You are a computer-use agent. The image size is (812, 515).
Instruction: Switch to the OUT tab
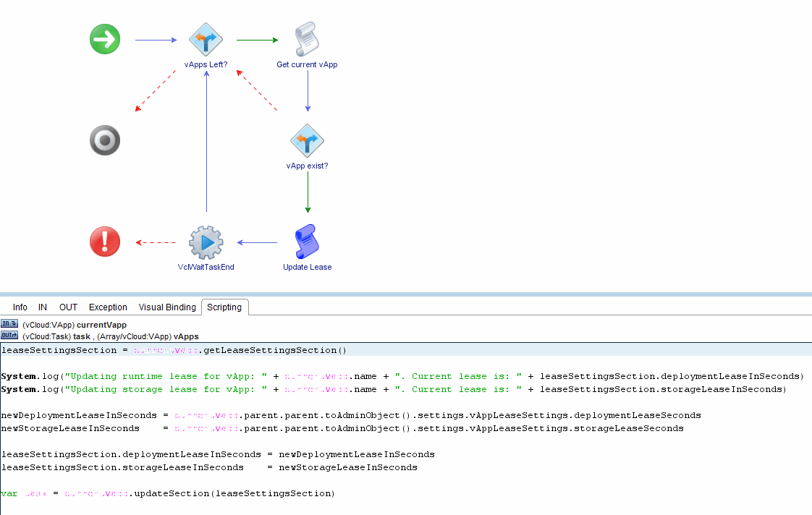pos(68,307)
